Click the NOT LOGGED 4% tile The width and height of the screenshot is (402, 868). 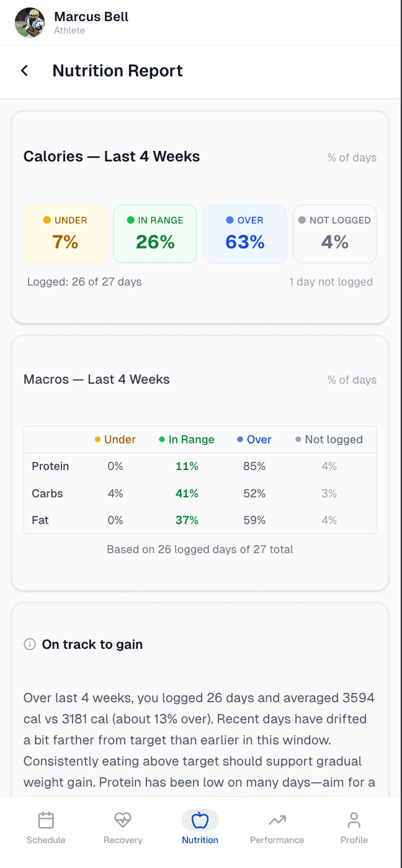pos(334,234)
